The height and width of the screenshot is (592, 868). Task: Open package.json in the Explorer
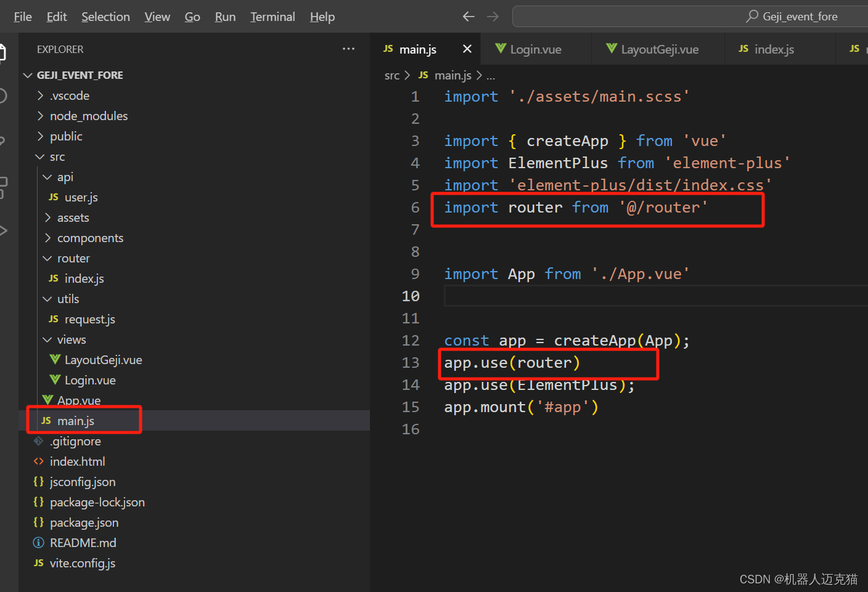click(x=84, y=522)
